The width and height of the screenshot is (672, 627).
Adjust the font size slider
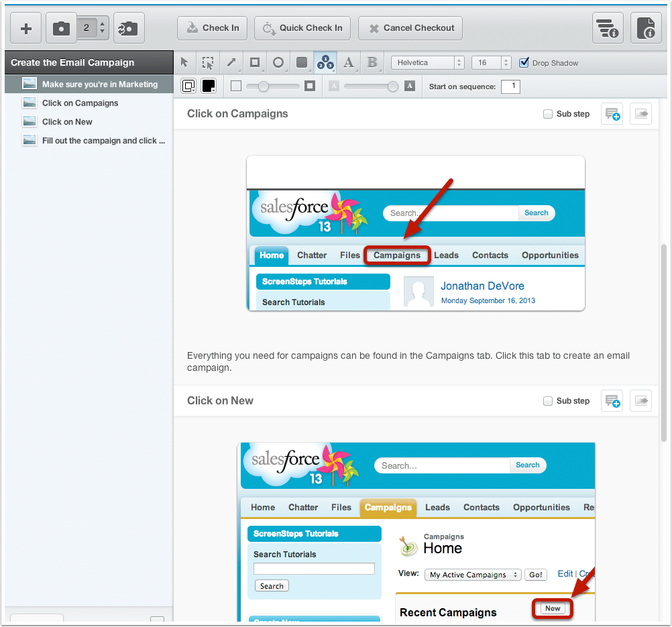[371, 86]
